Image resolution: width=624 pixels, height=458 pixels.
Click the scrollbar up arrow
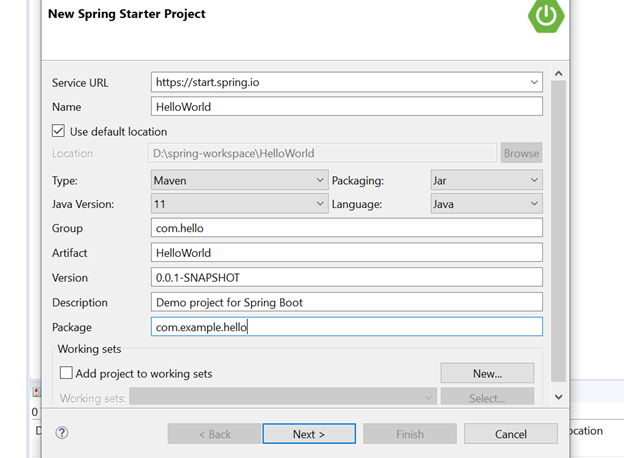pos(558,74)
